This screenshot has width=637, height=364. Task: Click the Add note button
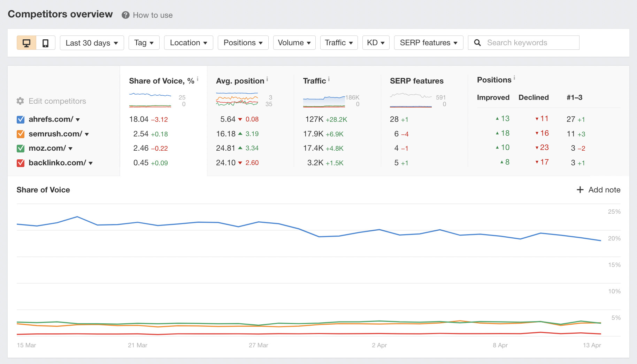pos(598,190)
